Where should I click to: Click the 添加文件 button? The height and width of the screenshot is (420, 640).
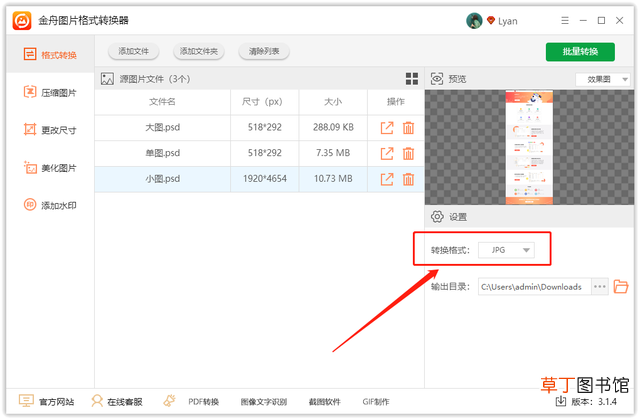point(133,51)
